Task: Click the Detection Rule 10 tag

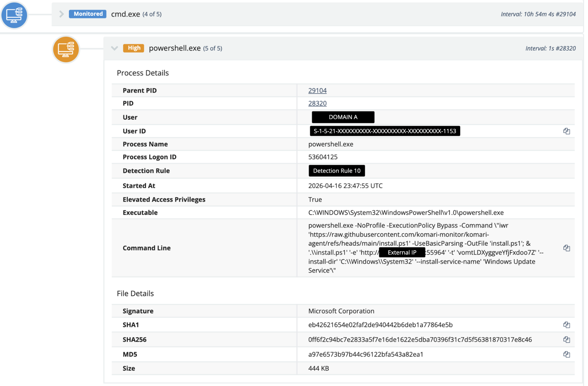Action: coord(336,171)
